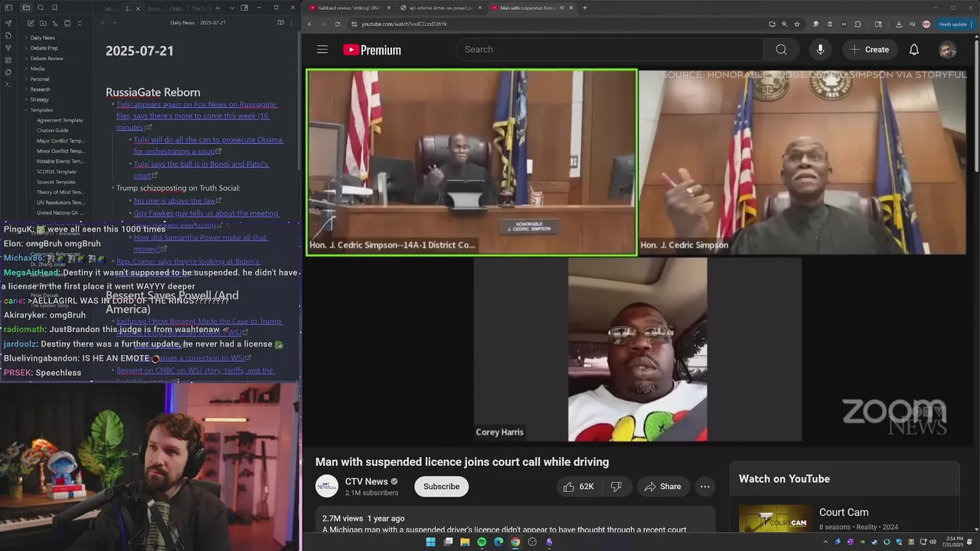
Task: Add a new tab in Obsidian
Action: click(217, 8)
